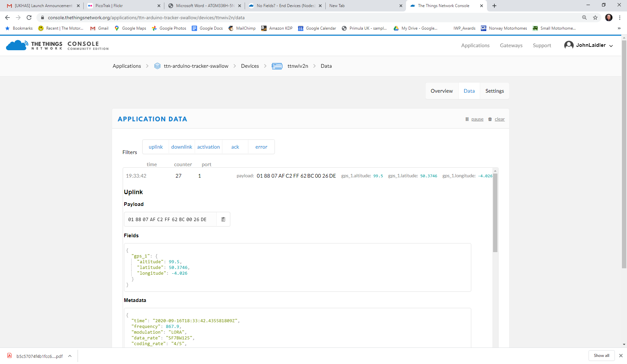Switch to the Overview tab

coord(441,91)
